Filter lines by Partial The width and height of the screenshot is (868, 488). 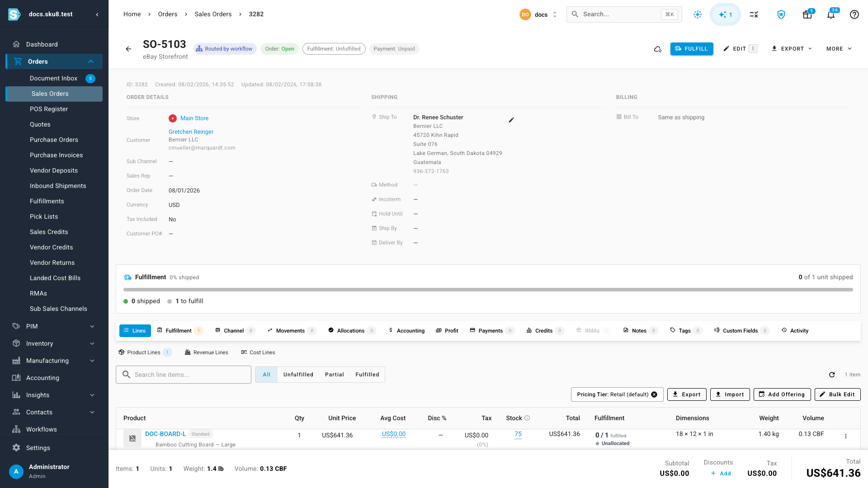pos(335,375)
